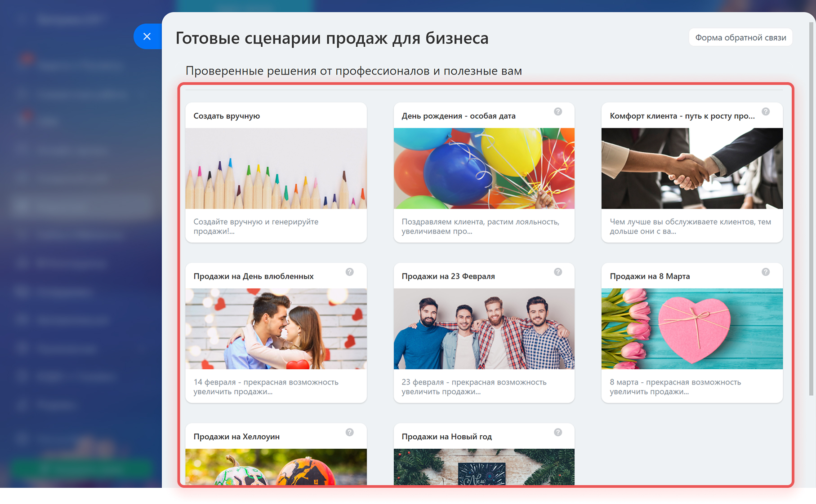This screenshot has width=816, height=504.
Task: Click description Чем лучше вы обслуживаете клиентов
Action: (690, 226)
